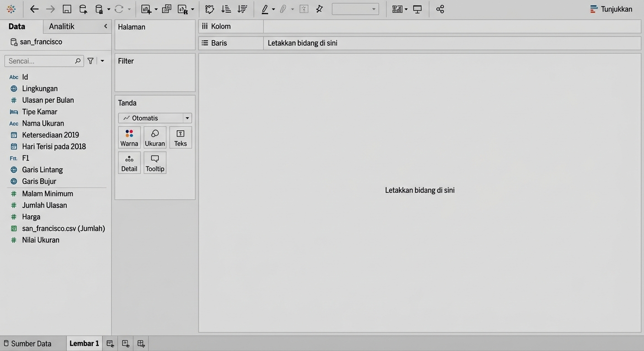Screen dimensions: 644x351
Task: Click the Sencai search field
Action: [x=40, y=61]
